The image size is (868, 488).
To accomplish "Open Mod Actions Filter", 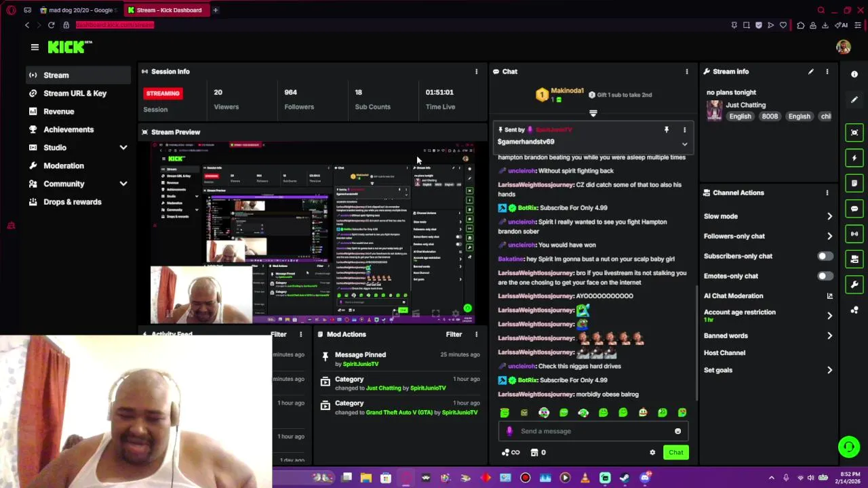I will click(x=454, y=334).
